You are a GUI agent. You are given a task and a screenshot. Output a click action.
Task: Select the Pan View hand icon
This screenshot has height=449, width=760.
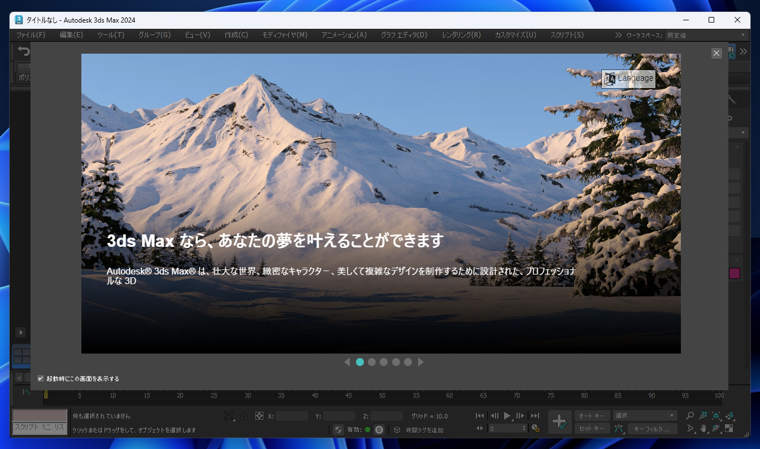point(703,429)
